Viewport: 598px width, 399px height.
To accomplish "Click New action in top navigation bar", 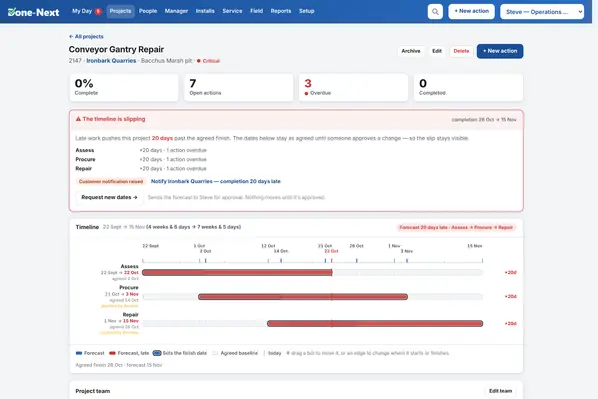I will (471, 11).
